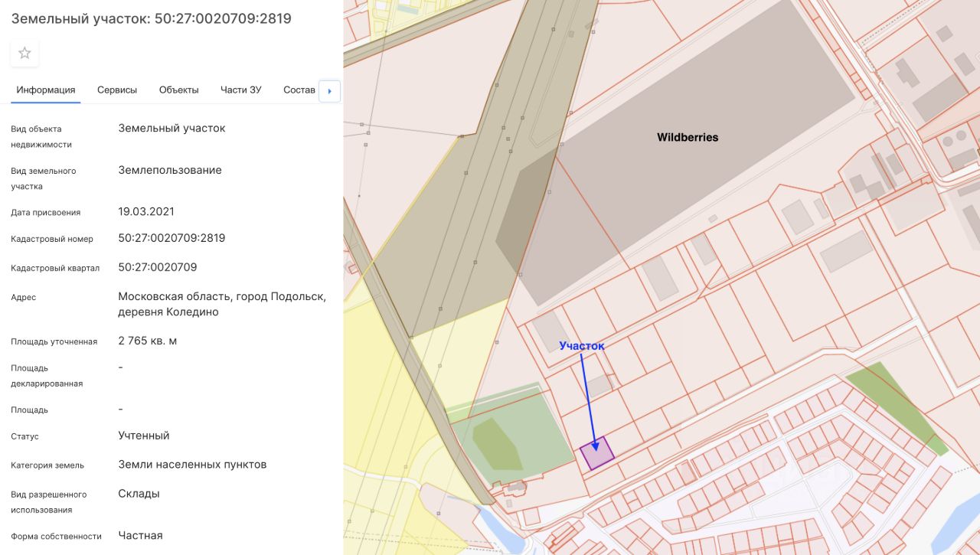Click the land category Земли населенных пунктов
Image resolution: width=980 pixels, height=555 pixels.
click(x=192, y=465)
